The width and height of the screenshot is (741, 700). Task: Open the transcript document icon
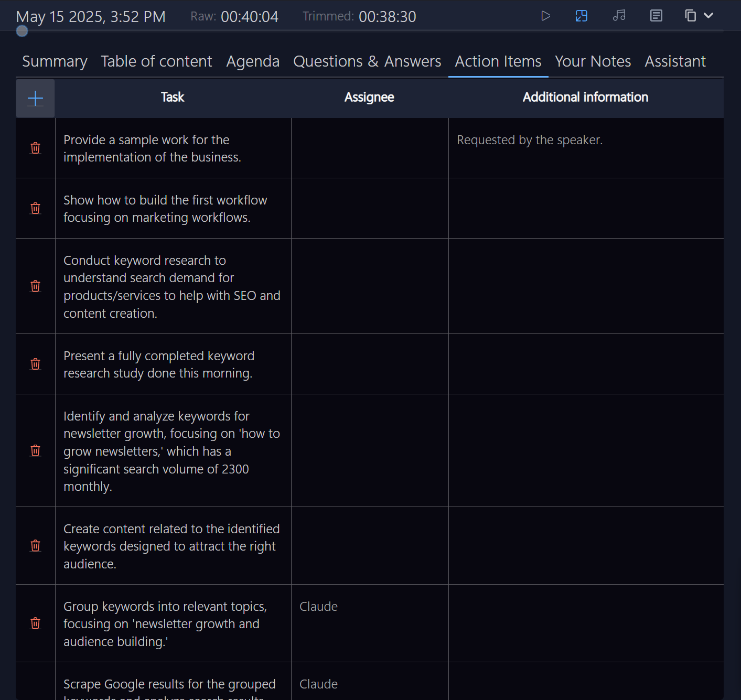pos(656,16)
